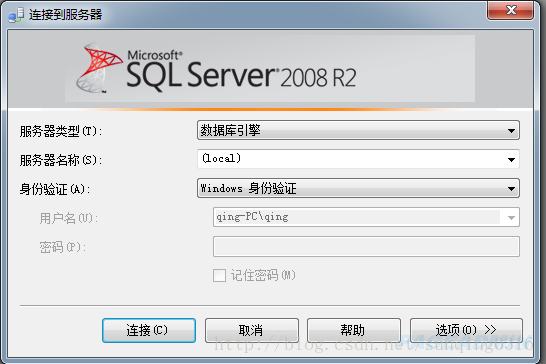
Task: Click the 身份验证(A) label
Action: pyautogui.click(x=55, y=189)
